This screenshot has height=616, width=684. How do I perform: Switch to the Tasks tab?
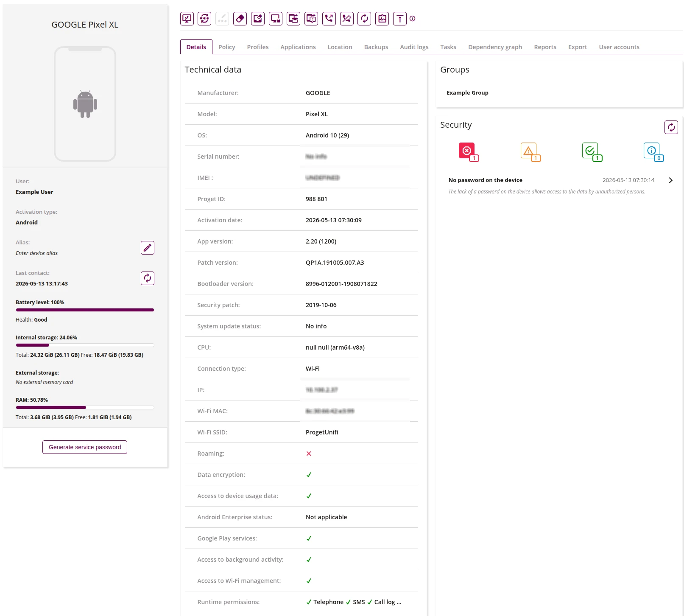click(448, 47)
